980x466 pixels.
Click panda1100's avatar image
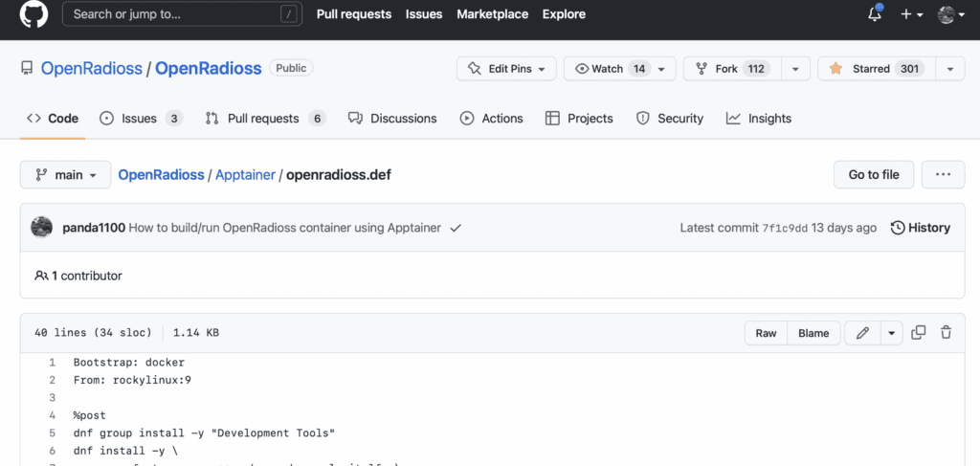point(42,228)
